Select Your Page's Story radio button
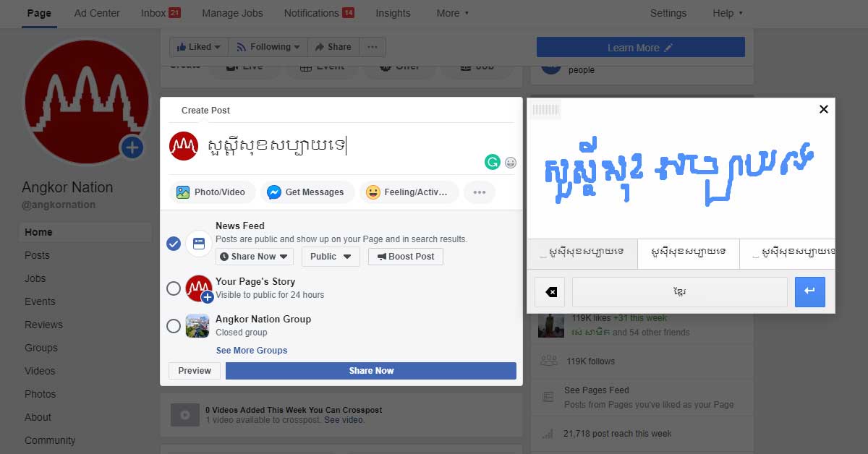The image size is (868, 454). pyautogui.click(x=174, y=288)
